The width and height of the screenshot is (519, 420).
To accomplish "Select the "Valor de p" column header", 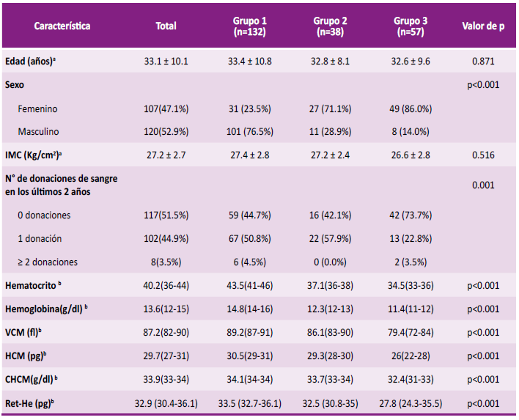I will 483,26.
